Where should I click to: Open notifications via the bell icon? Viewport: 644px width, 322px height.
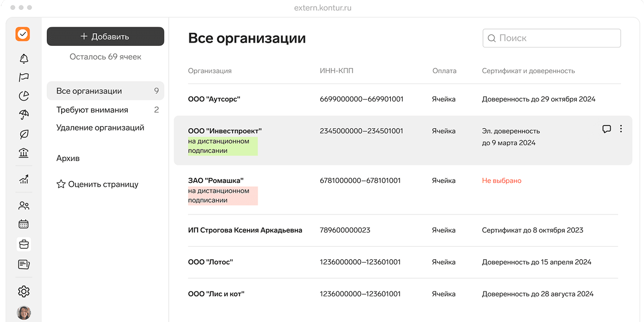pyautogui.click(x=23, y=58)
